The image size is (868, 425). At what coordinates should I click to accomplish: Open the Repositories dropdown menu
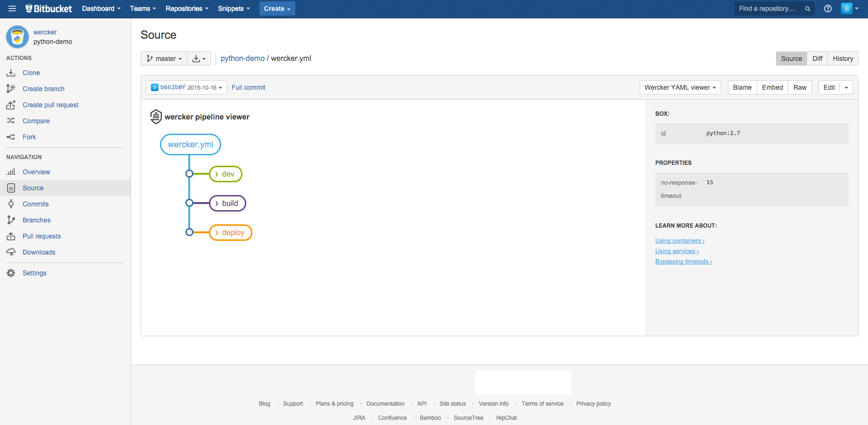[x=187, y=8]
